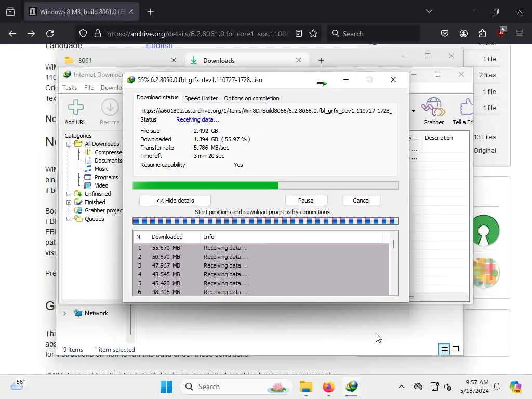Switch to the Download status tab
The height and width of the screenshot is (399, 532).
(x=157, y=97)
